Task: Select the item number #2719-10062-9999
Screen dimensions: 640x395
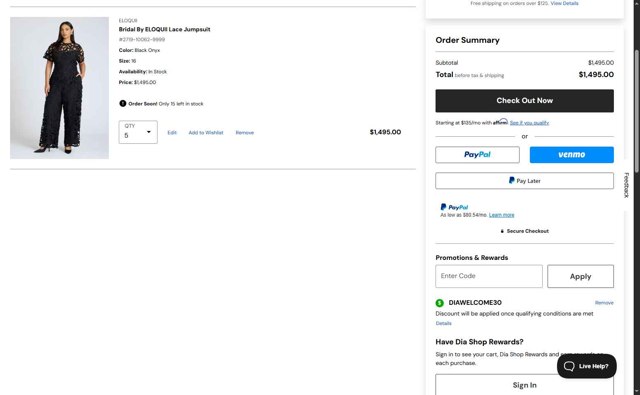Action: [x=142, y=40]
